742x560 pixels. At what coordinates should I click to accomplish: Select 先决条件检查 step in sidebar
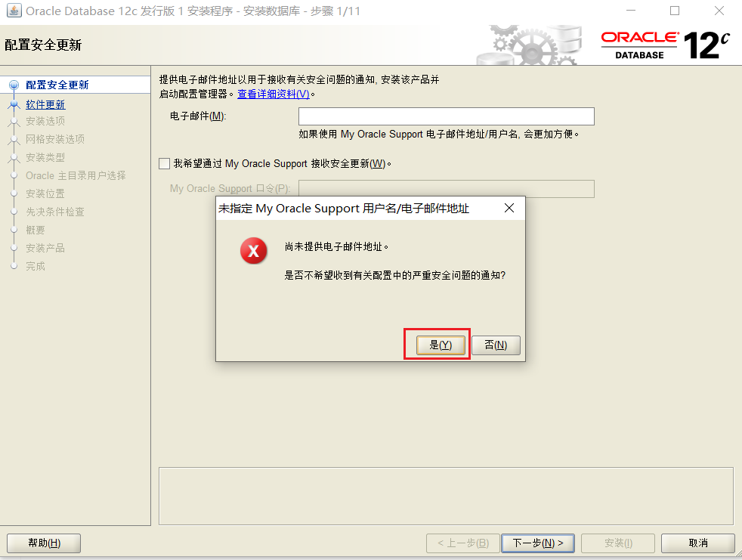tap(55, 212)
